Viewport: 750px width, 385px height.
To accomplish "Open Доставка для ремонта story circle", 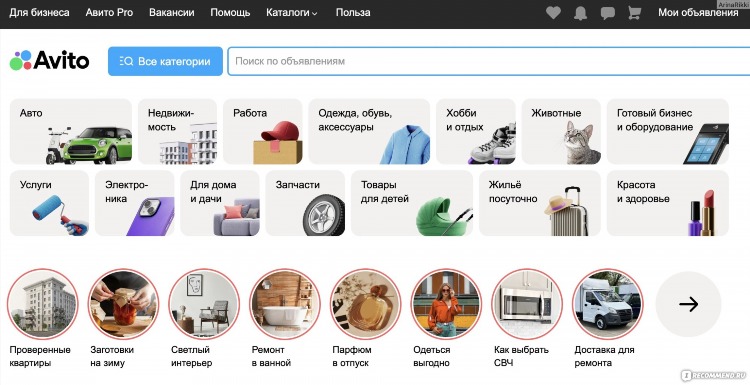I will pos(608,304).
